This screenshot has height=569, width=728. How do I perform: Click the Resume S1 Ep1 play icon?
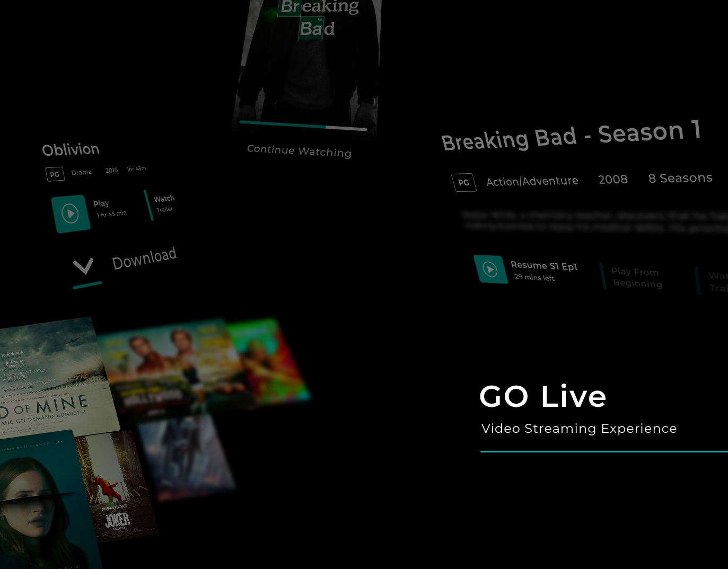490,269
